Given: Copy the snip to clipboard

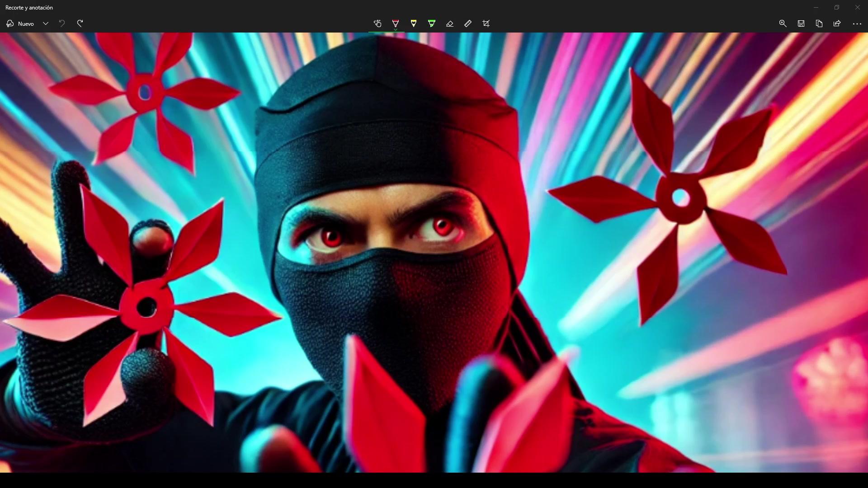Looking at the screenshot, I should 819,23.
